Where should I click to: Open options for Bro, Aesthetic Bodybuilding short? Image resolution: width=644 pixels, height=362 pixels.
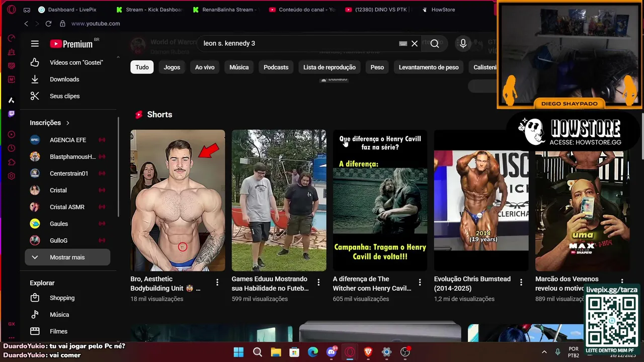(217, 283)
